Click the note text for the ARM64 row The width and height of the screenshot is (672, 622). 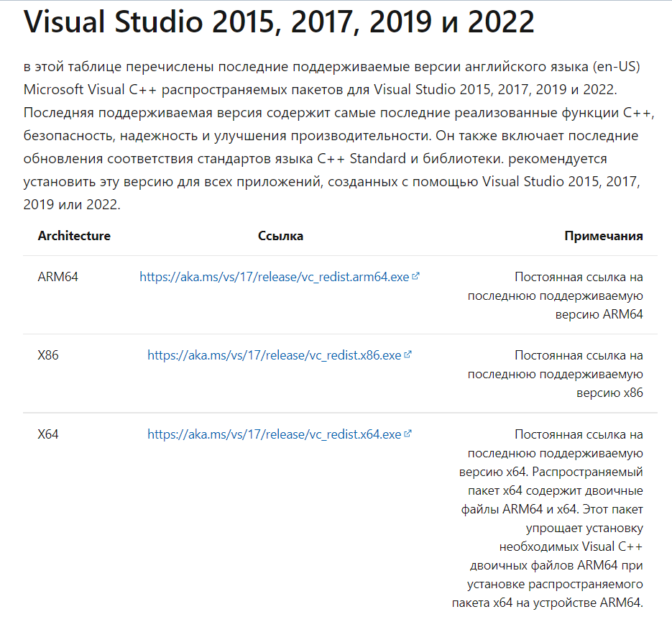pos(555,296)
